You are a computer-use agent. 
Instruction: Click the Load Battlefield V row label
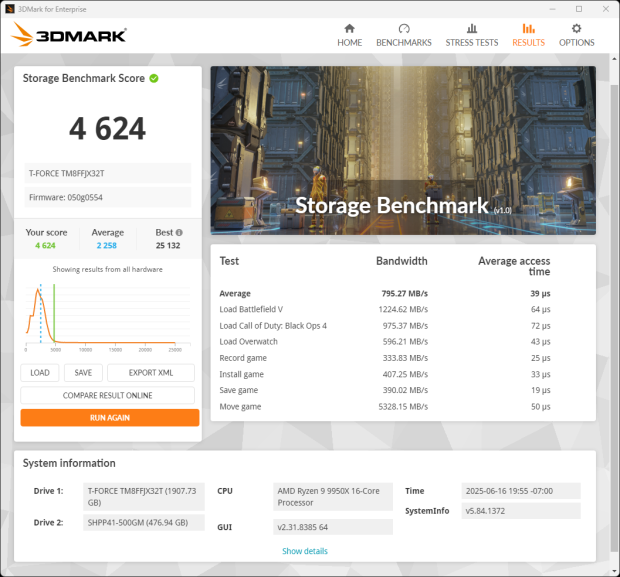pyautogui.click(x=251, y=309)
